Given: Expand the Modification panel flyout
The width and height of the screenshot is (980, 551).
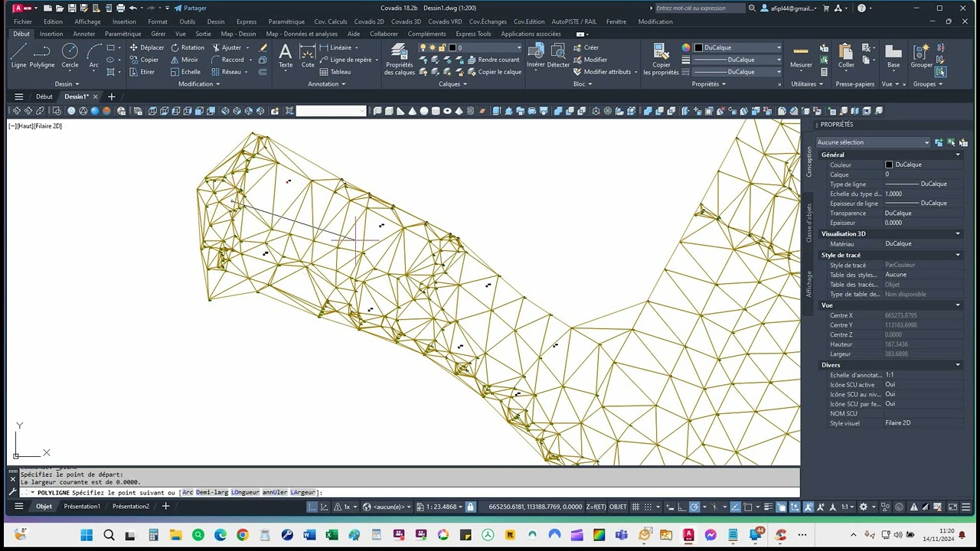Looking at the screenshot, I should [199, 84].
